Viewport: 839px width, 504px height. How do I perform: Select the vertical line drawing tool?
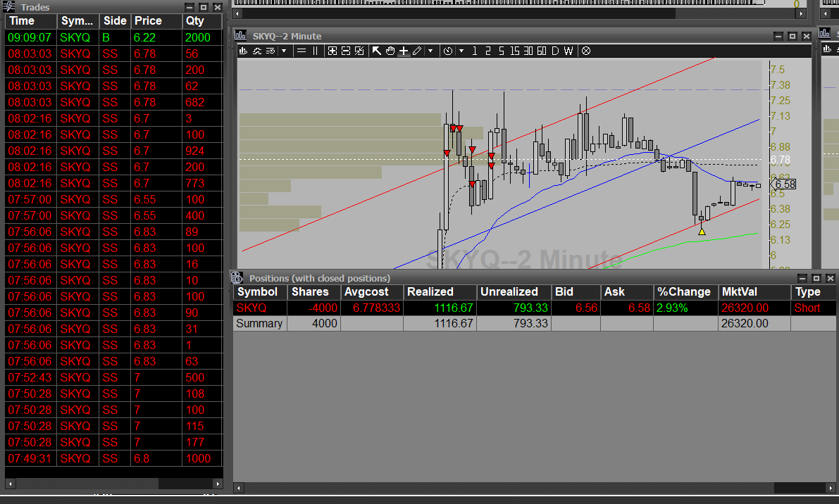coord(315,51)
